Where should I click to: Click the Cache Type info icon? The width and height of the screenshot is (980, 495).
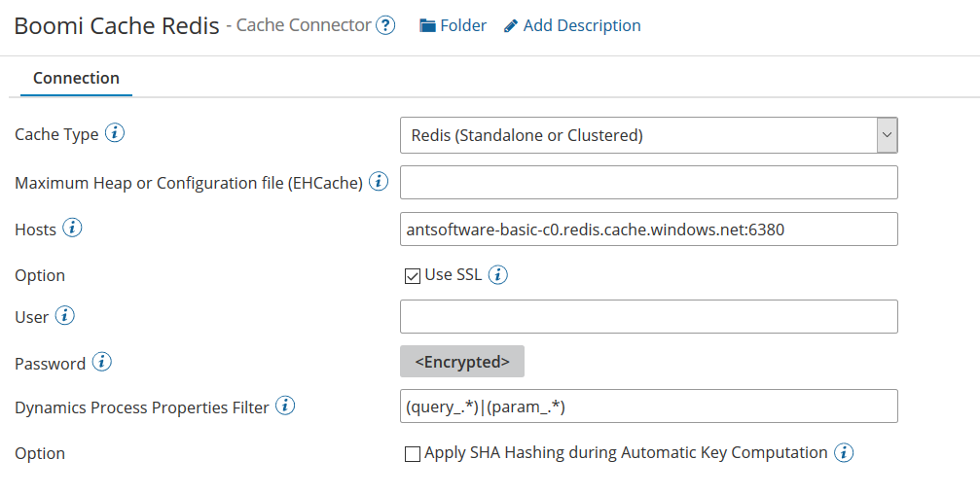tap(114, 133)
